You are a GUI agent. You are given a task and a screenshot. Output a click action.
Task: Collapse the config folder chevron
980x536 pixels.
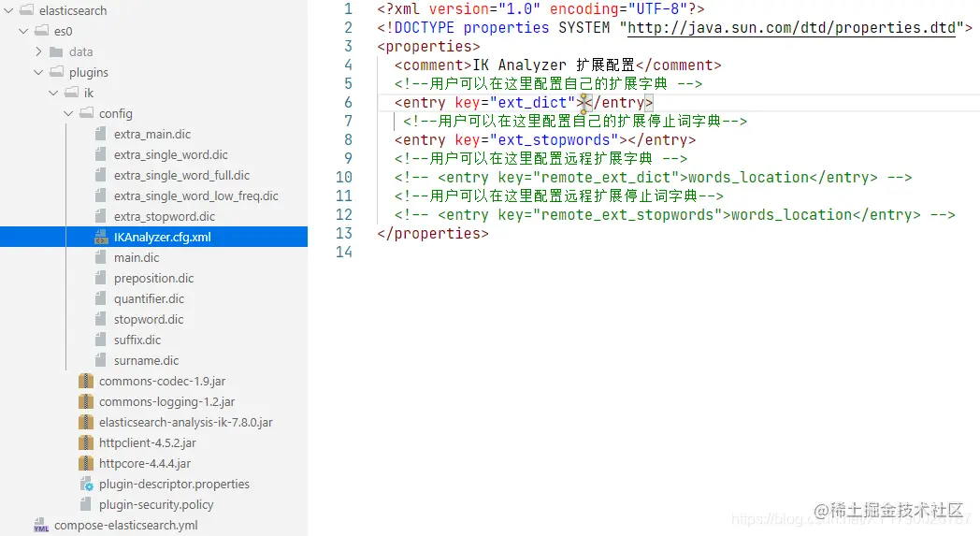pyautogui.click(x=69, y=114)
